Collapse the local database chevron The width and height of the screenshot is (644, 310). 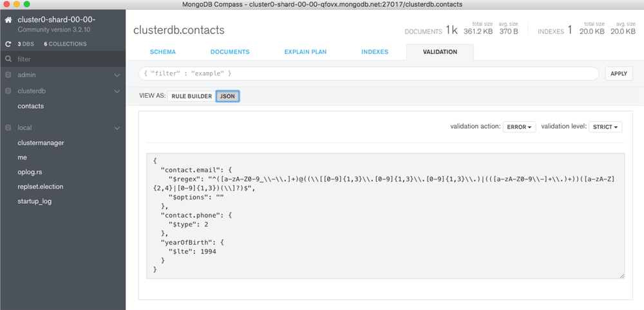coord(117,128)
